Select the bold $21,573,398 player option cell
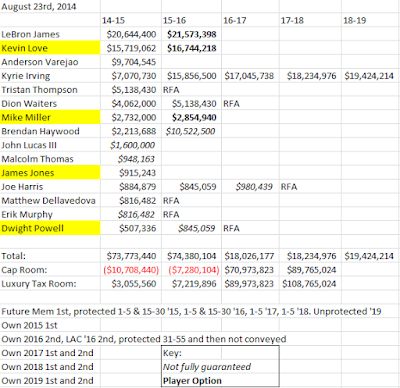This screenshot has width=400, height=388. tap(192, 34)
